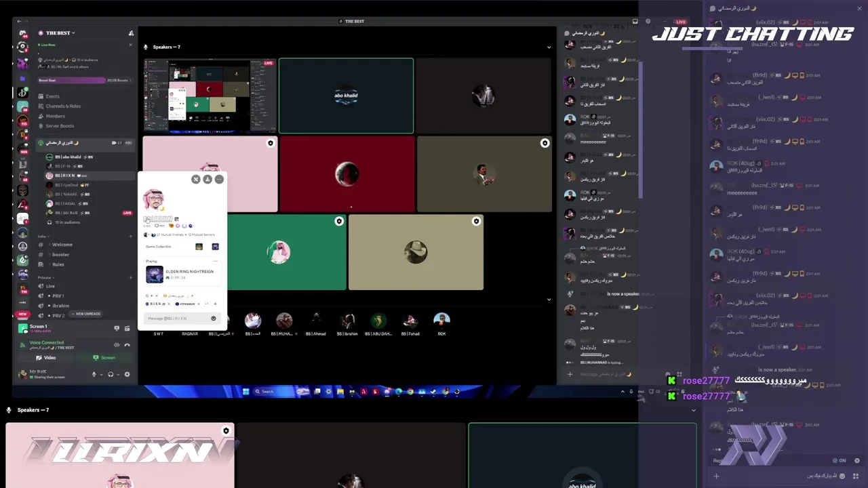The image size is (868, 488).
Task: Open Events in the server sidebar
Action: click(x=52, y=96)
